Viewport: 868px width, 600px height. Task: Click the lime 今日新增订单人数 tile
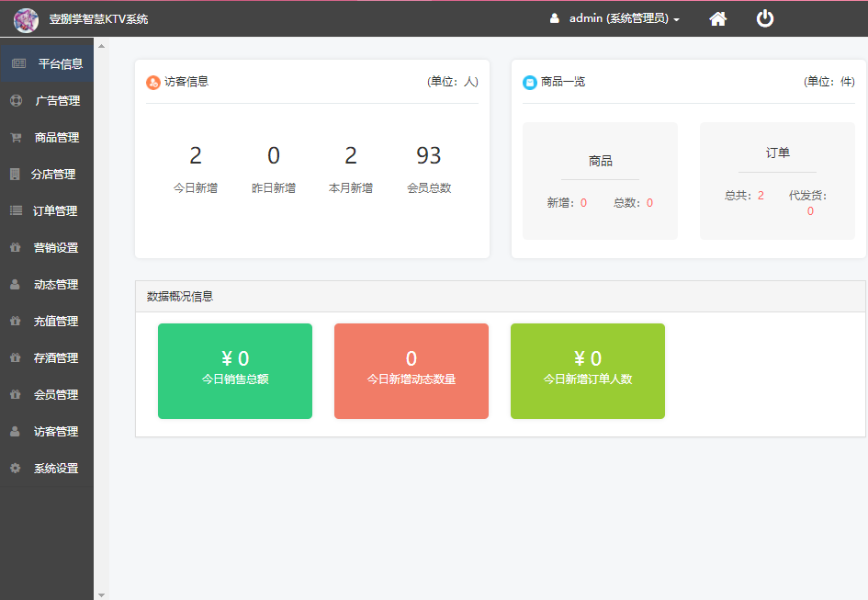587,371
